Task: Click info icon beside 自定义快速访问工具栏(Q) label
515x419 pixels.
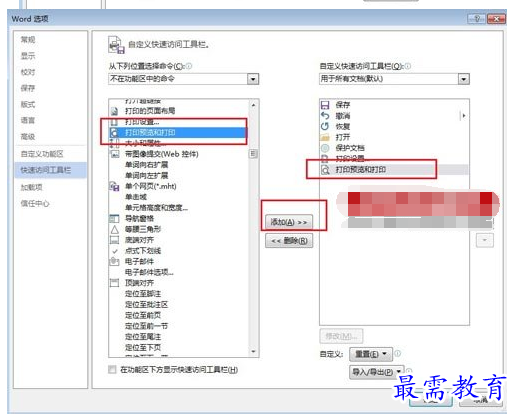Action: tap(408, 66)
